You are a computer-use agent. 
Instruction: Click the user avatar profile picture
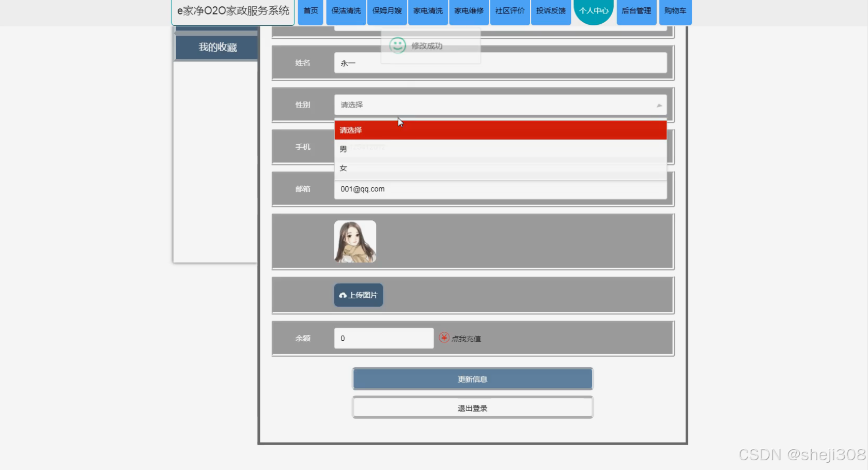355,241
